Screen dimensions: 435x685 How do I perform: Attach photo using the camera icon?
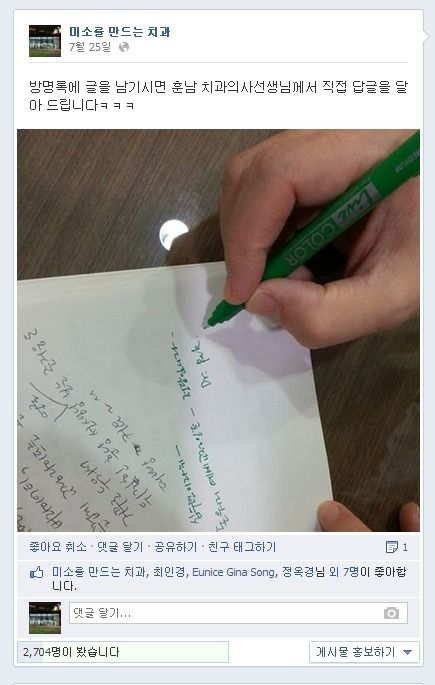pos(391,613)
